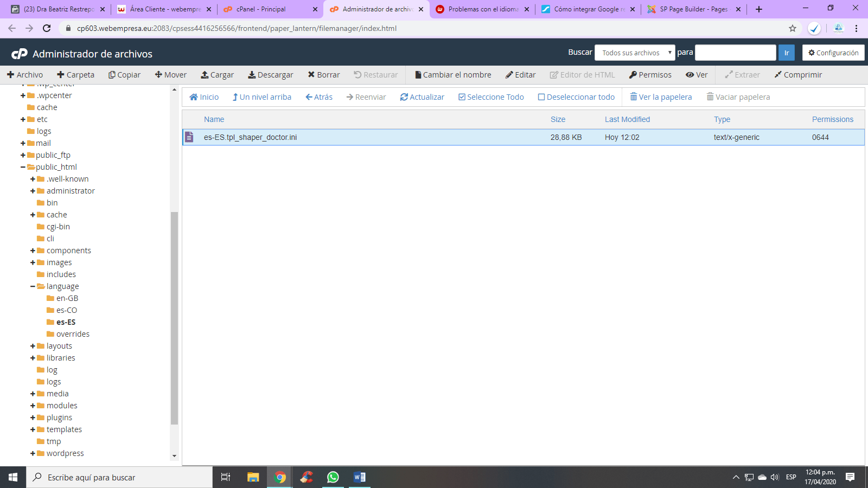Expand the plugins folder
The image size is (868, 488).
tap(33, 418)
